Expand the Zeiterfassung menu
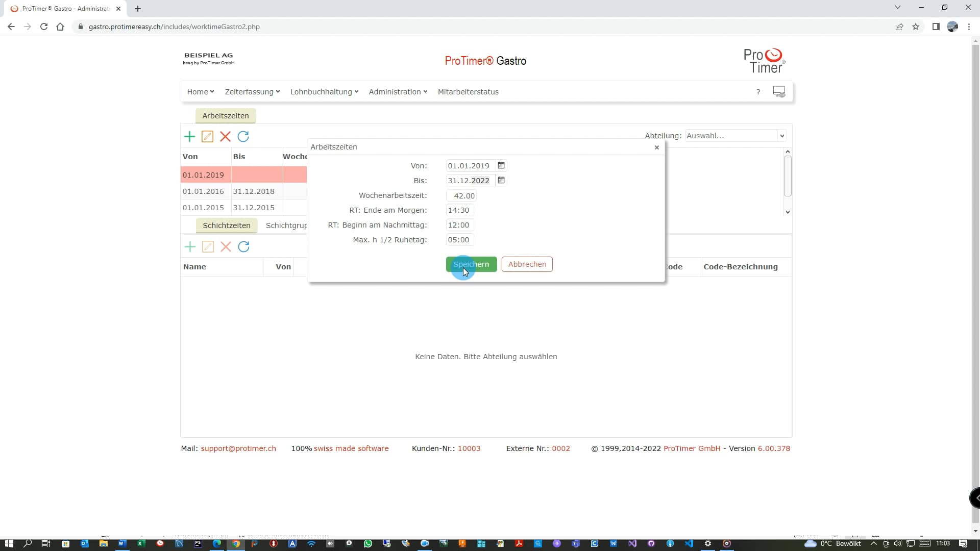The image size is (980, 551). tap(252, 92)
